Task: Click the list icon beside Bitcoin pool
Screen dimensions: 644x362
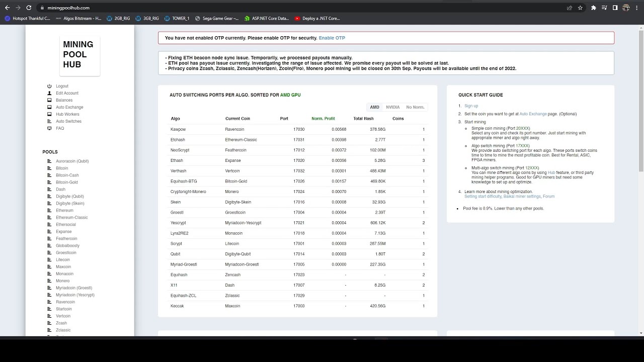Action: pos(49,168)
